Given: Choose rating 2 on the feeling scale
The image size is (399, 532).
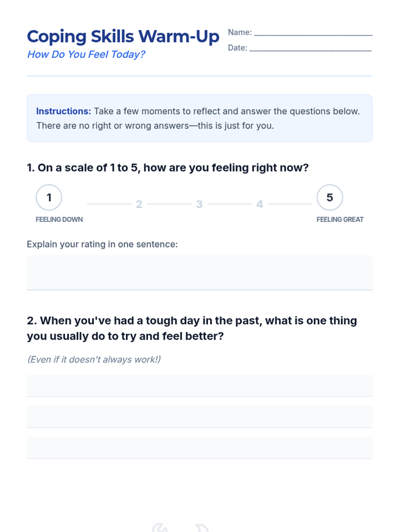Looking at the screenshot, I should [x=139, y=204].
